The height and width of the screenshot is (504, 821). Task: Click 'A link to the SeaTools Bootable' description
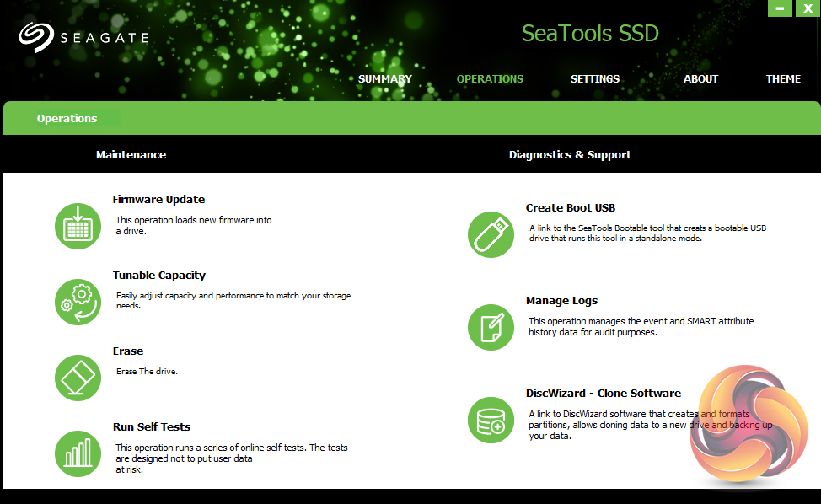pyautogui.click(x=647, y=233)
